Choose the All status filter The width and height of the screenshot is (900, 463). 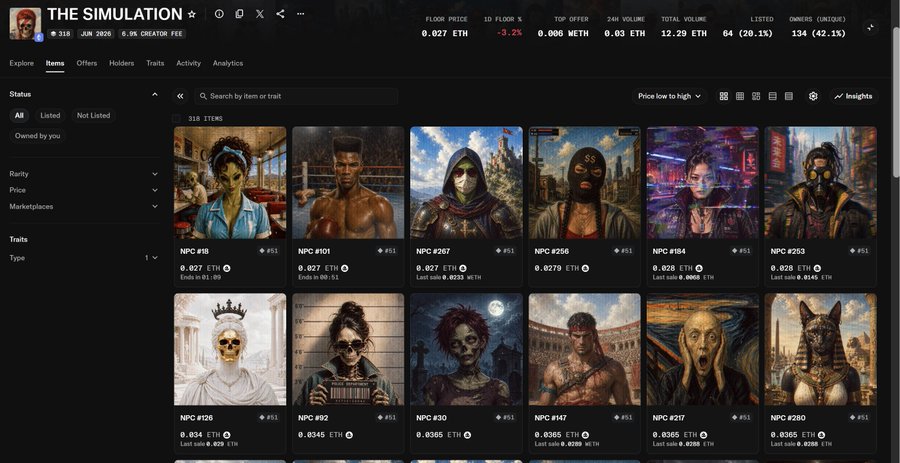[x=19, y=115]
